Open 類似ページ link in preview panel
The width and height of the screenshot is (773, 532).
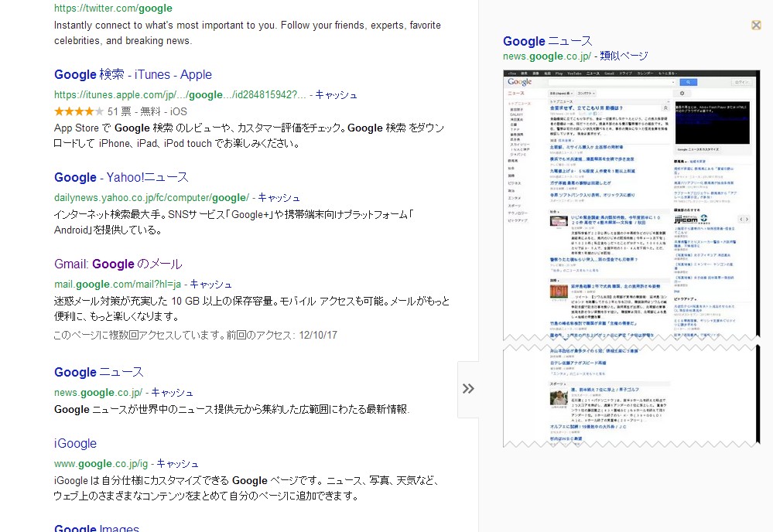tap(624, 56)
